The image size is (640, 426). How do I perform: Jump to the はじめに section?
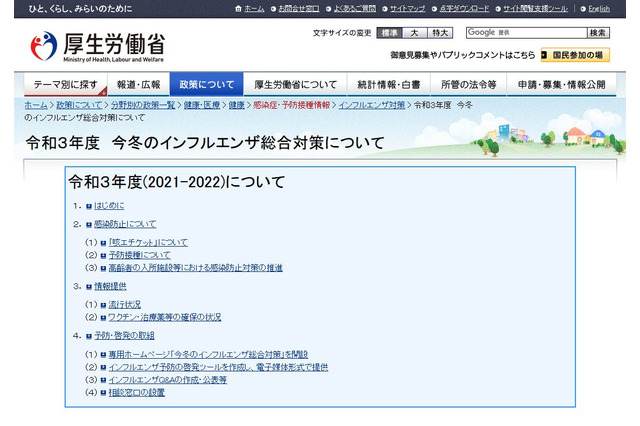coord(109,206)
